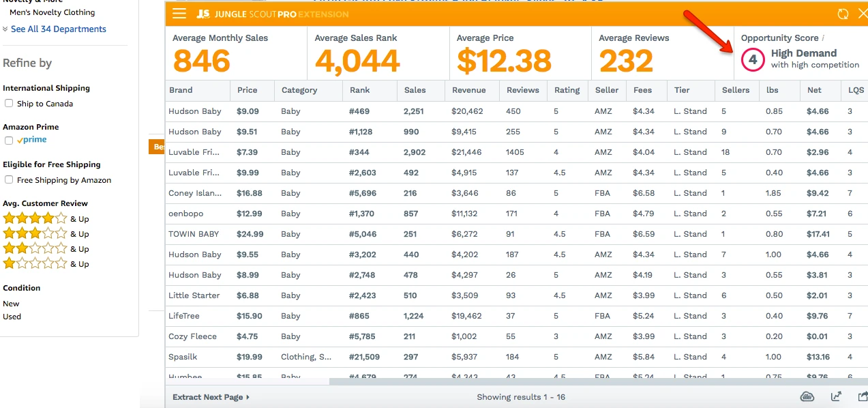Image resolution: width=868 pixels, height=408 pixels.
Task: Open Men's Novelty Clothing department
Action: pos(53,12)
